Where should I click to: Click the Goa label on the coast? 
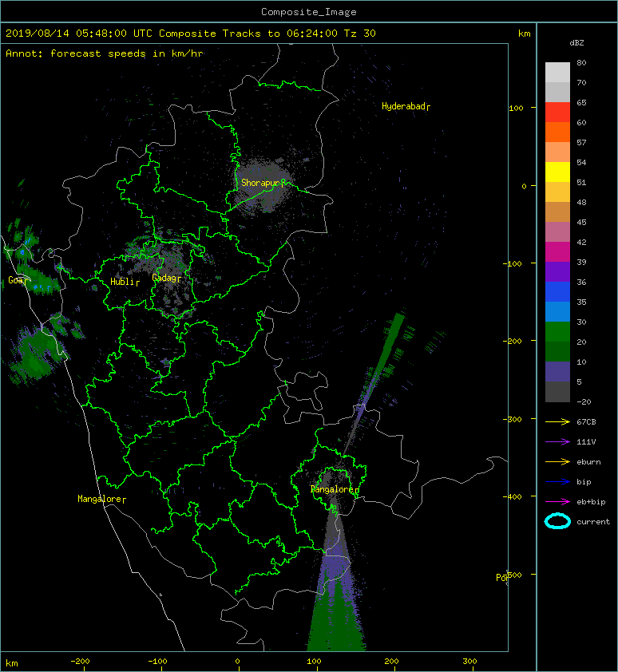18,280
